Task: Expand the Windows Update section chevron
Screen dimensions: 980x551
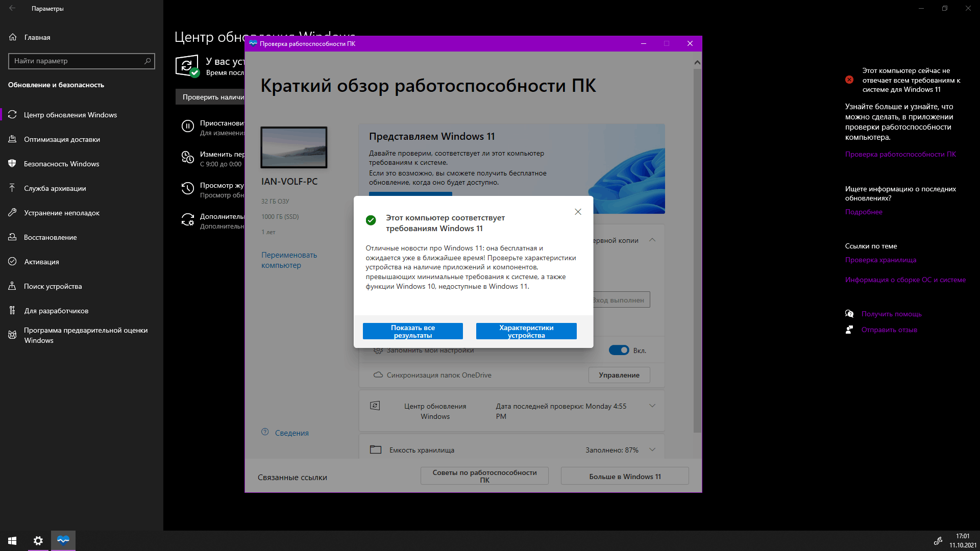Action: pyautogui.click(x=652, y=406)
